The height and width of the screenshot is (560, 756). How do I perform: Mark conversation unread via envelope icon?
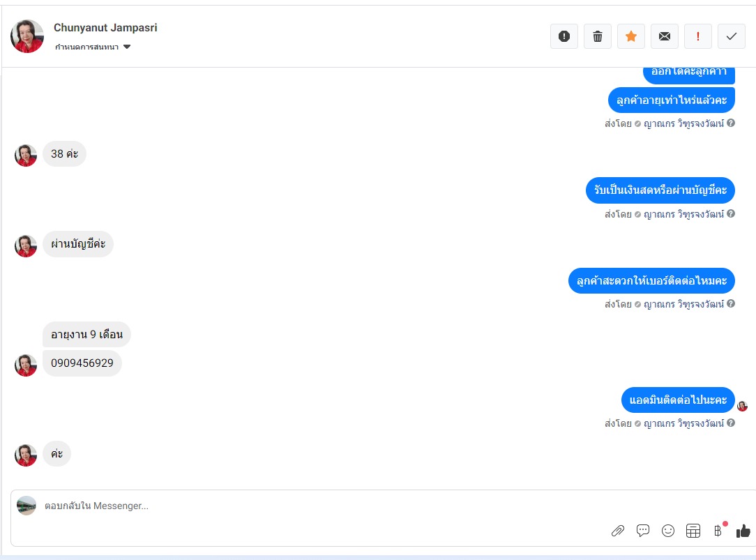point(665,36)
